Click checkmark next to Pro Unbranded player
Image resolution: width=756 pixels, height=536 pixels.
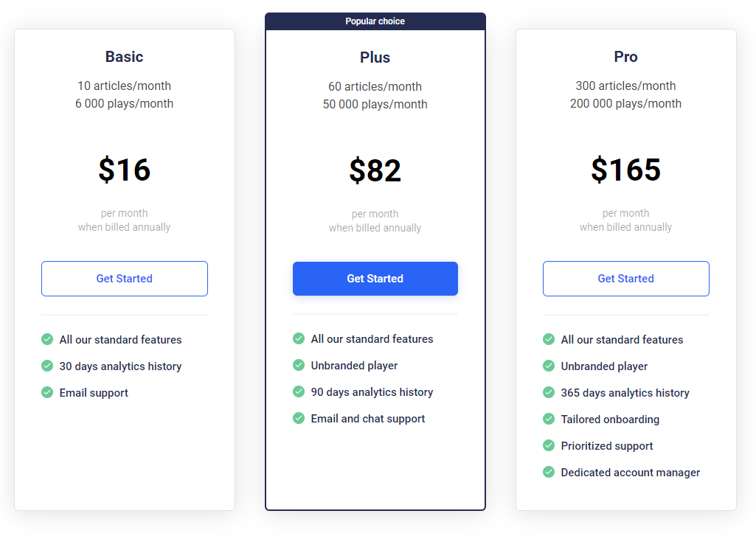[x=549, y=366]
